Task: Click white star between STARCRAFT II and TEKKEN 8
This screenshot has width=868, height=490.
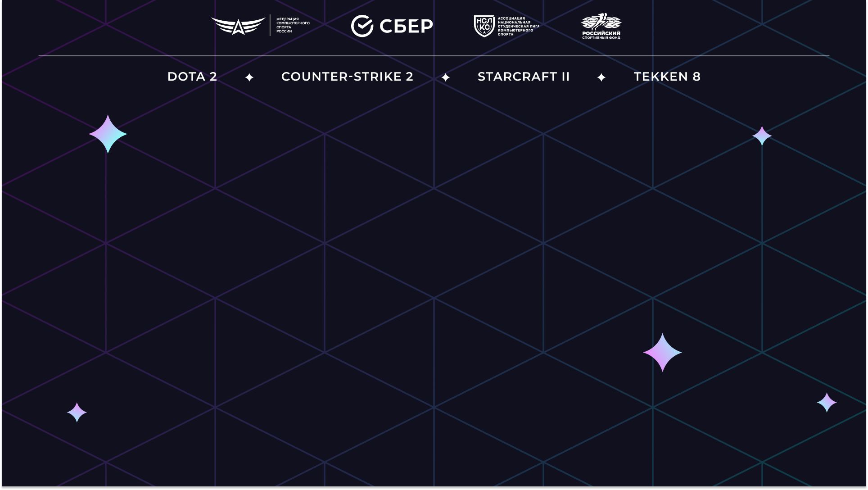Action: [601, 77]
